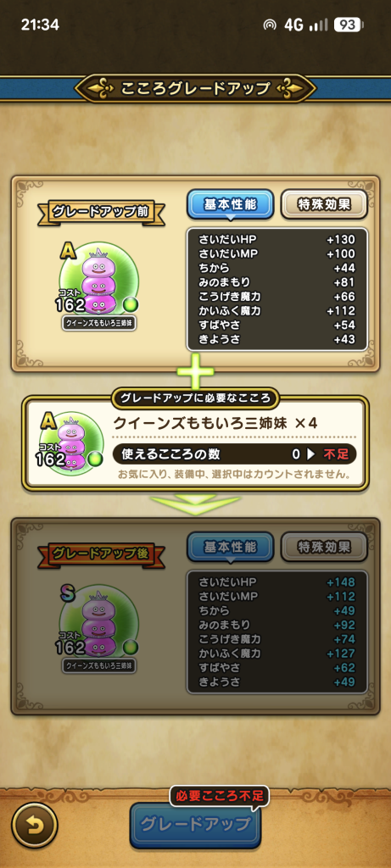Tap the post-upgrade S-rank kokoro icon
The image size is (391, 868).
pyautogui.click(x=98, y=623)
